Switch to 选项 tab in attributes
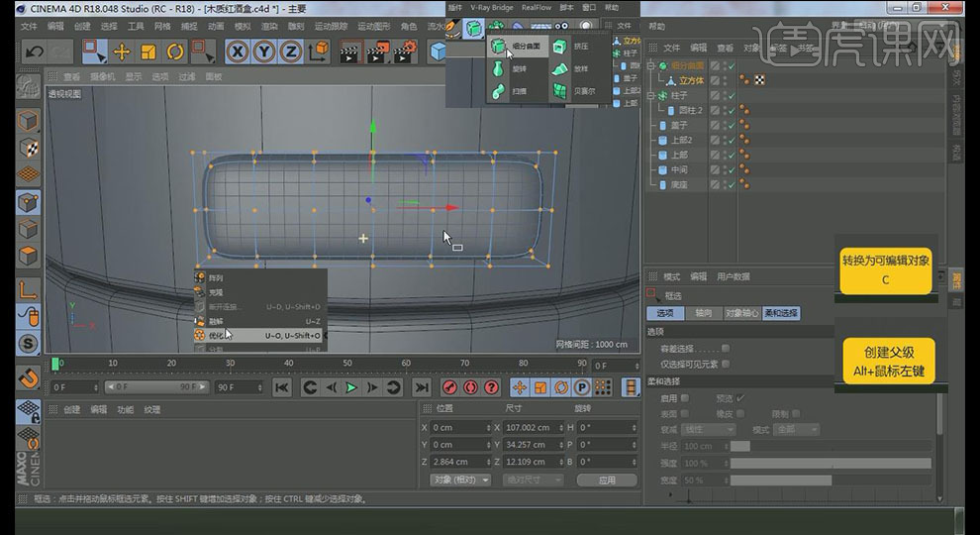 pyautogui.click(x=665, y=313)
